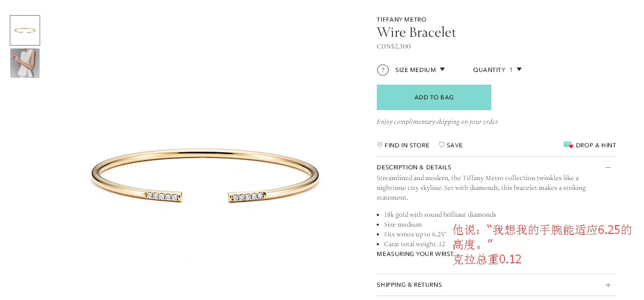Click the Save link text

(455, 145)
